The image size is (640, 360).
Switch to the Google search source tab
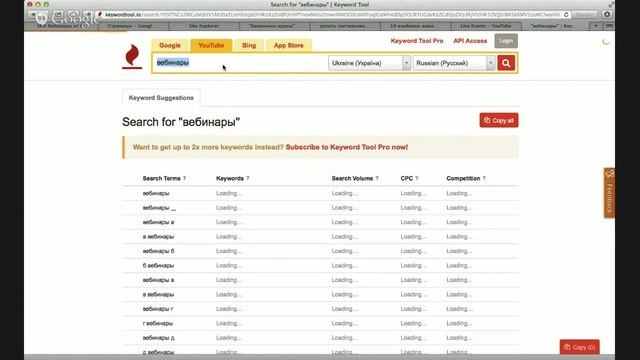pos(170,45)
